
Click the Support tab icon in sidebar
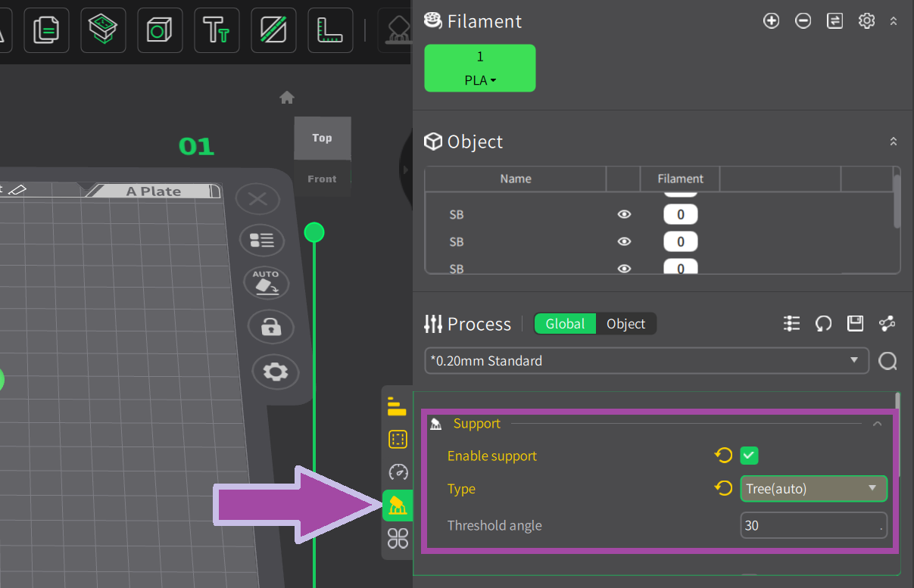398,505
